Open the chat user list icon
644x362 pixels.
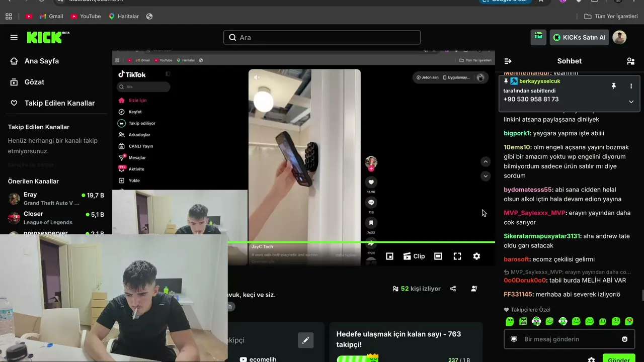(630, 61)
